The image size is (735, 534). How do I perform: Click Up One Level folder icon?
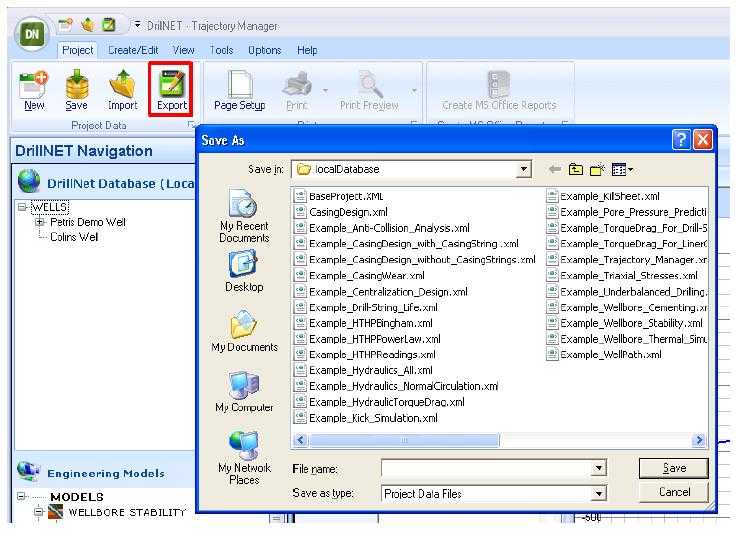pos(576,169)
